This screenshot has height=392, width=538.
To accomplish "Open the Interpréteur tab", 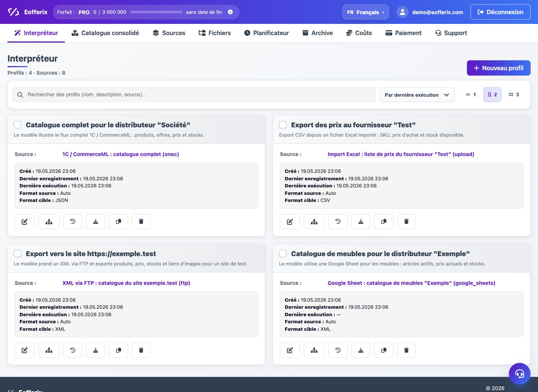I will click(x=36, y=33).
